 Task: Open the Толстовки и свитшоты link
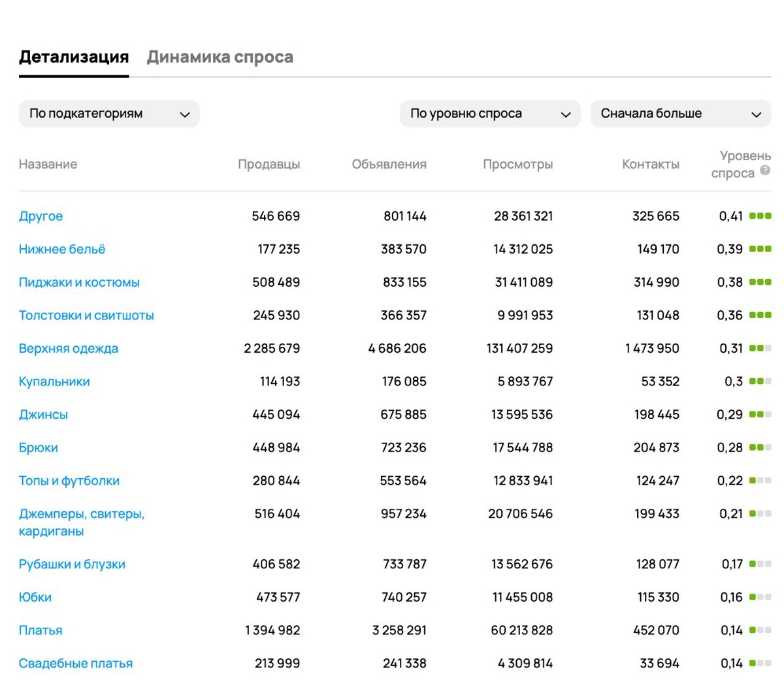click(86, 315)
